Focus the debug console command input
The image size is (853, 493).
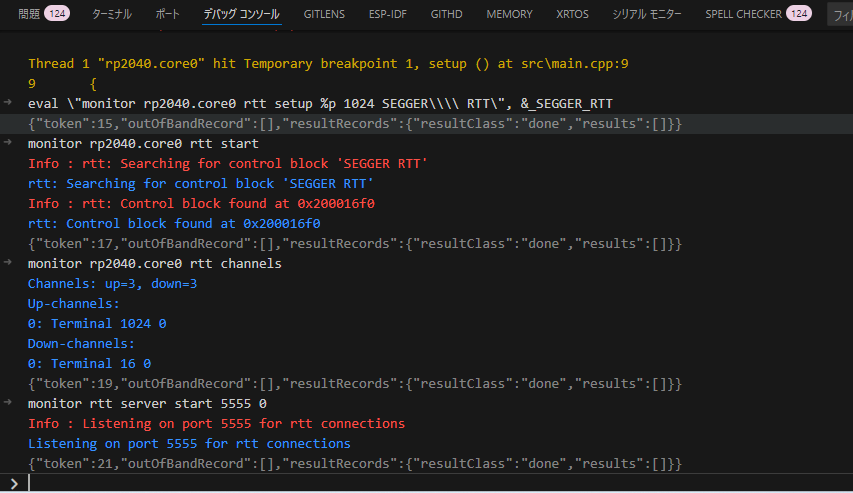(440, 483)
